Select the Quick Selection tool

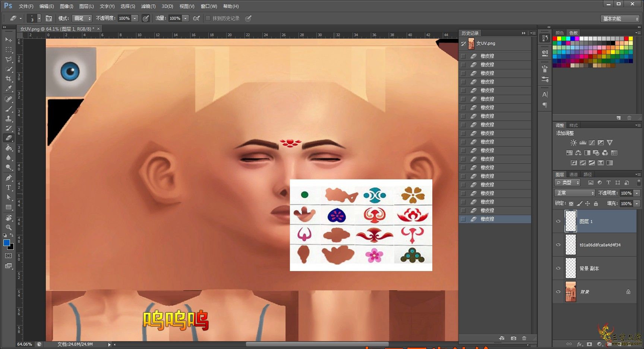click(x=9, y=69)
